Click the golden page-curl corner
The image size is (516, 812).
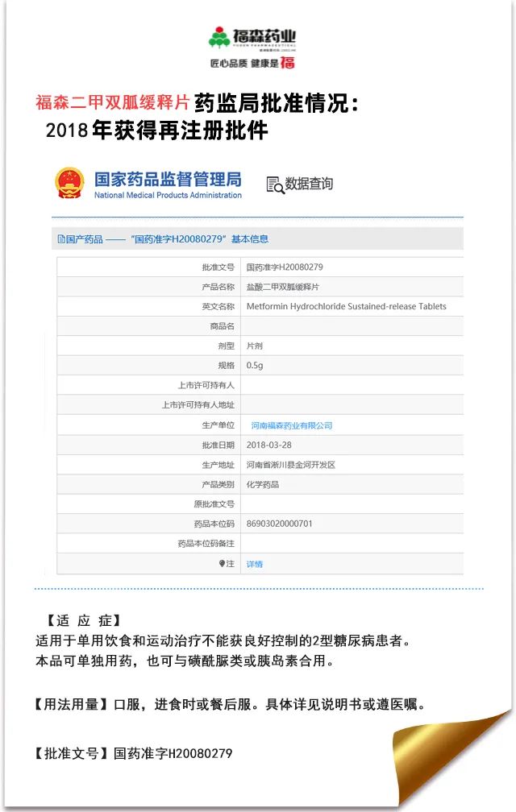click(450, 756)
